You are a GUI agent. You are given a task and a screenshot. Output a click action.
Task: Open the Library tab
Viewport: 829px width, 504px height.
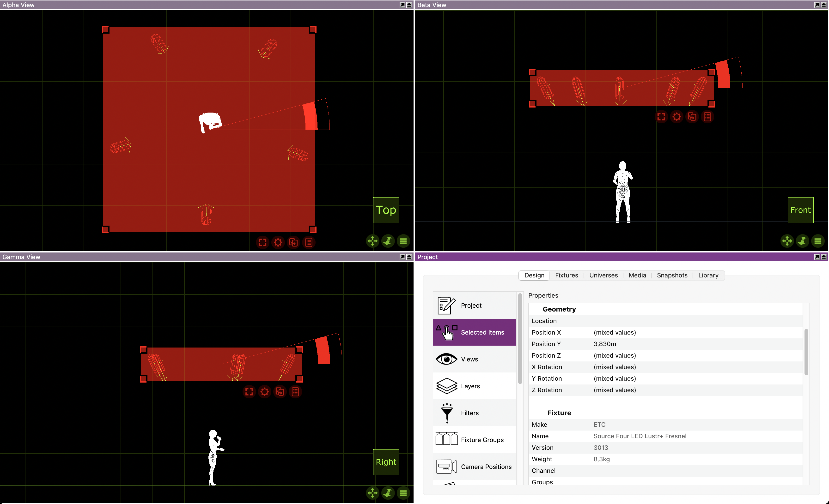pos(708,275)
